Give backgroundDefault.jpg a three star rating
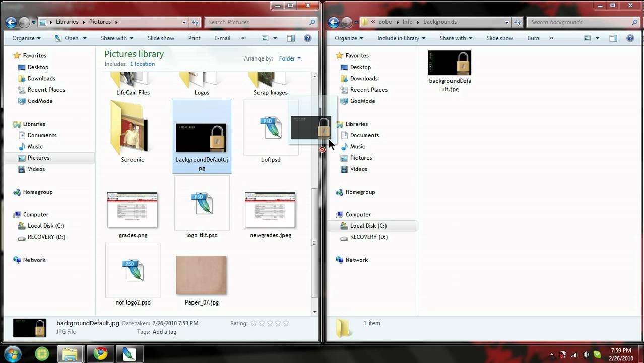The width and height of the screenshot is (644, 363). coord(270,323)
